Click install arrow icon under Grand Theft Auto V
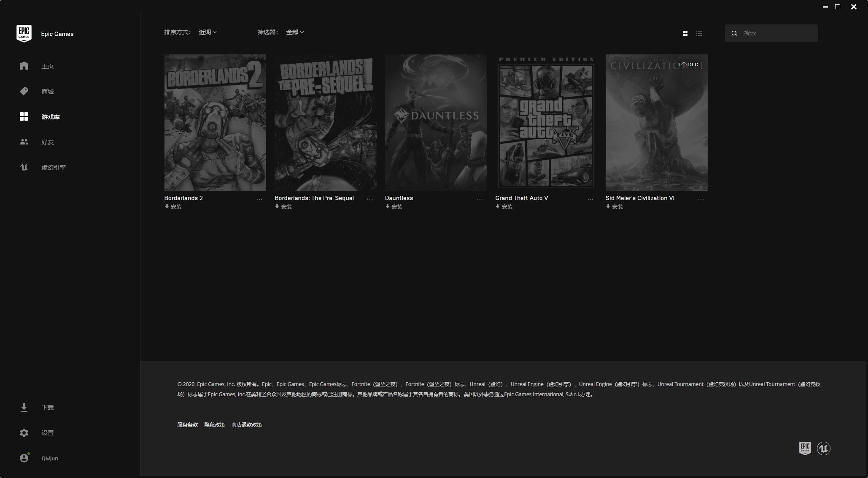868x478 pixels. 498,206
